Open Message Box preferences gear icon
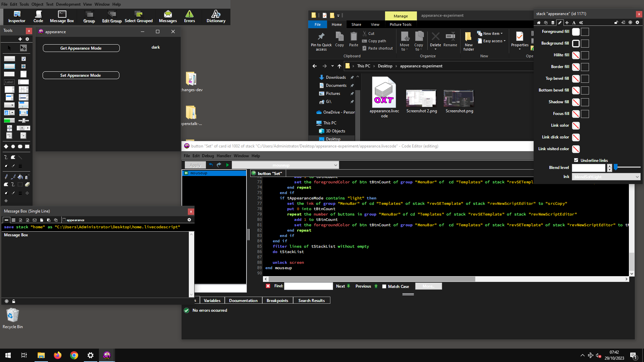 (x=189, y=220)
